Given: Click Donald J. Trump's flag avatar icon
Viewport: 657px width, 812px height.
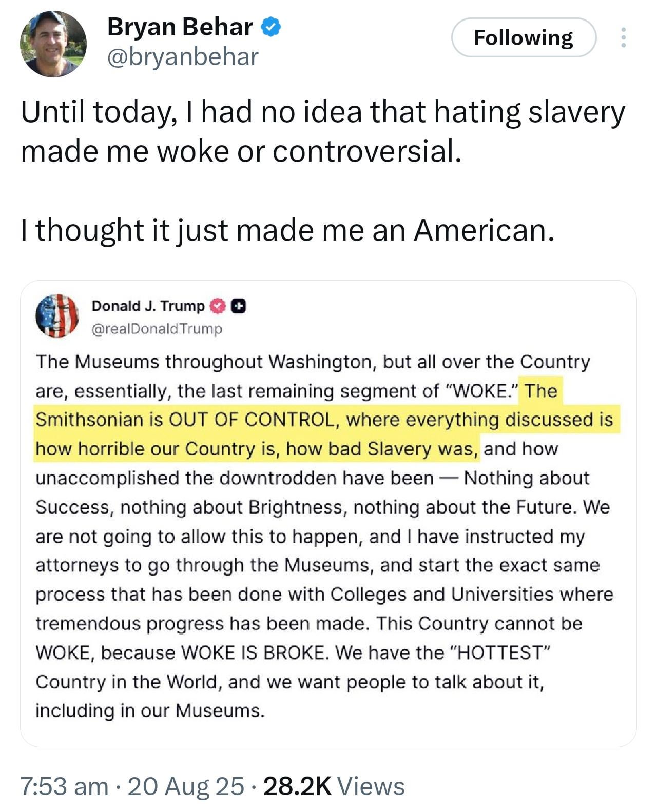Looking at the screenshot, I should (x=56, y=316).
